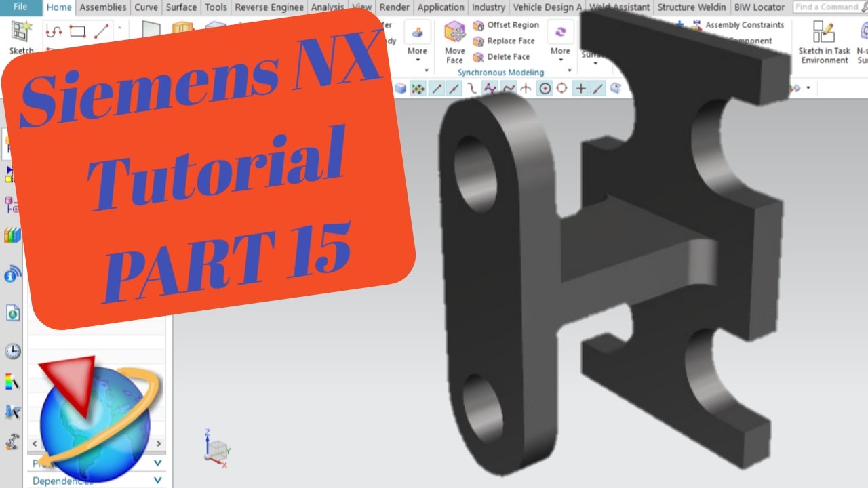Open the Tools ribbon tab
Viewport: 868px width, 488px height.
[216, 7]
